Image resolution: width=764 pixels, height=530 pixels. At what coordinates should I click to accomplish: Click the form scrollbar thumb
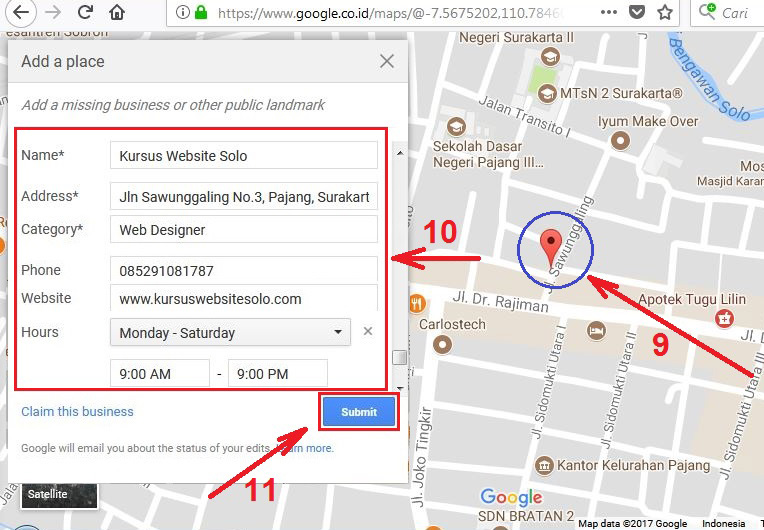(x=400, y=357)
